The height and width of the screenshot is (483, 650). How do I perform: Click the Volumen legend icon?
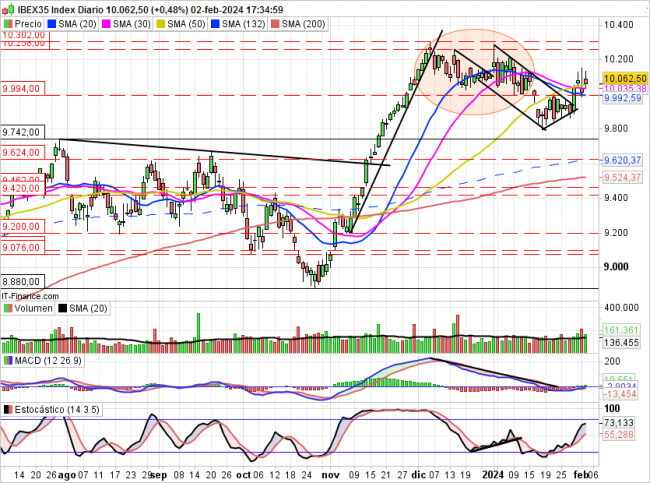(6, 308)
